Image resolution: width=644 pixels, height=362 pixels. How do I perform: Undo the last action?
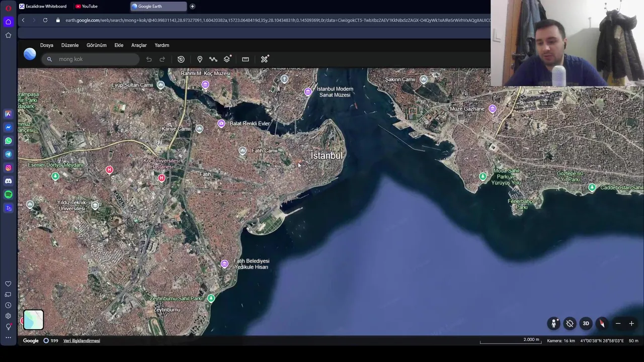149,59
